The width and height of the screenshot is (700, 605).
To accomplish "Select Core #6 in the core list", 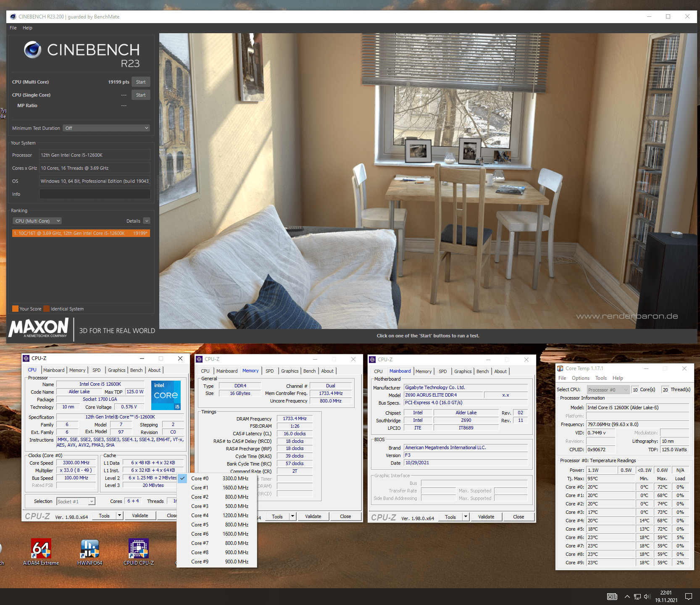I will pos(217,534).
